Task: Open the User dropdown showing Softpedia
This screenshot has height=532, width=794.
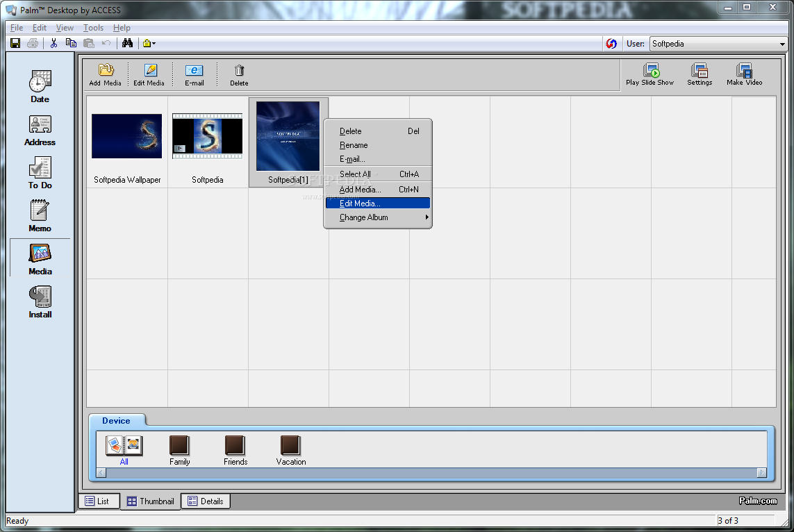Action: (x=718, y=44)
